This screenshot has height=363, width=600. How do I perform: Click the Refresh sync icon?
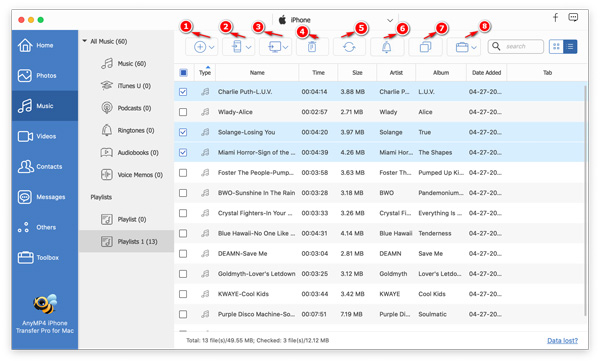click(349, 47)
